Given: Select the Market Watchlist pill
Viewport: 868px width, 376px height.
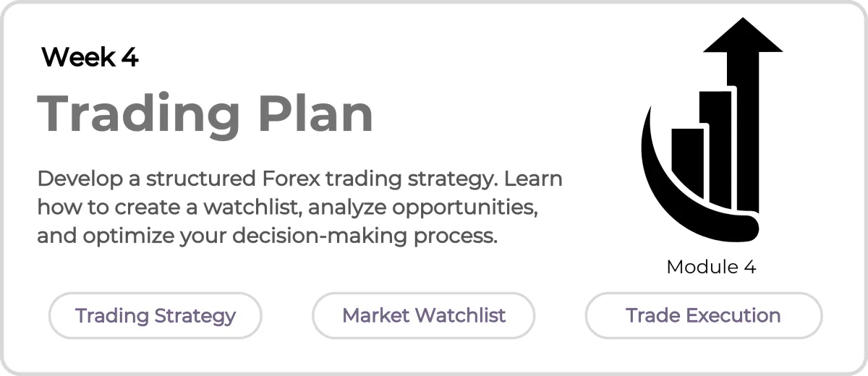Looking at the screenshot, I should [424, 316].
